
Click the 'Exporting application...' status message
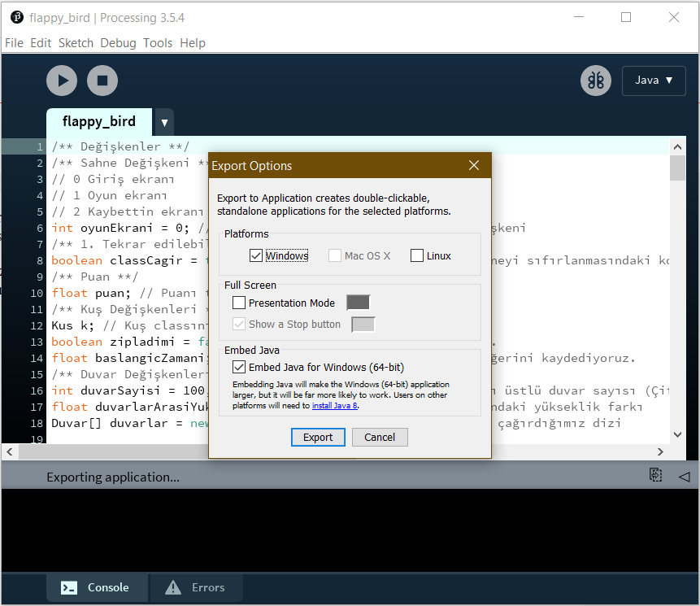click(x=112, y=477)
